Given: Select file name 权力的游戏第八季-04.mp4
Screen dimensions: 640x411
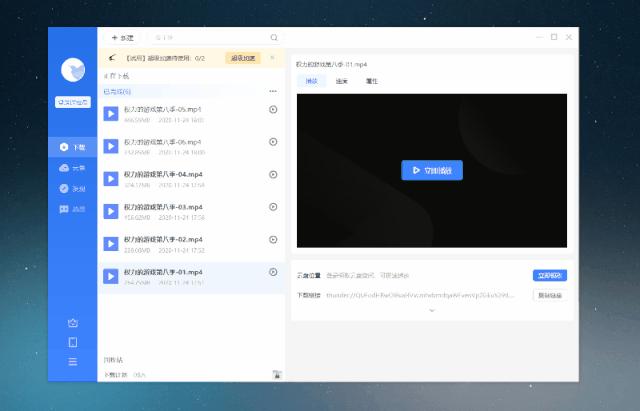Looking at the screenshot, I should [x=163, y=174].
